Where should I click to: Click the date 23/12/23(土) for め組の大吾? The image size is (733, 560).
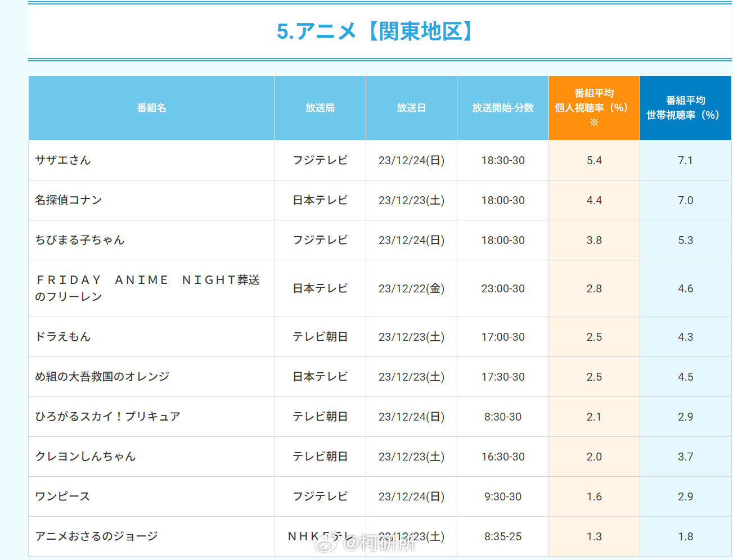411,377
